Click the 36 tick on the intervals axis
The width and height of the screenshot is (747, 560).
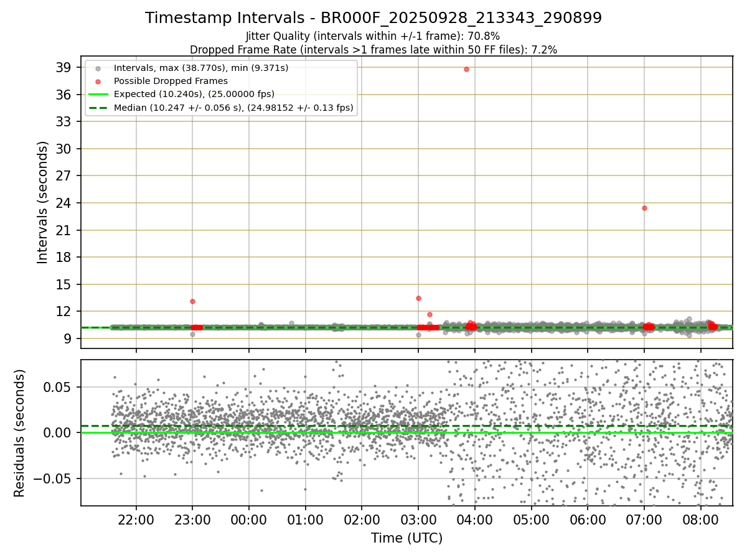pyautogui.click(x=64, y=95)
